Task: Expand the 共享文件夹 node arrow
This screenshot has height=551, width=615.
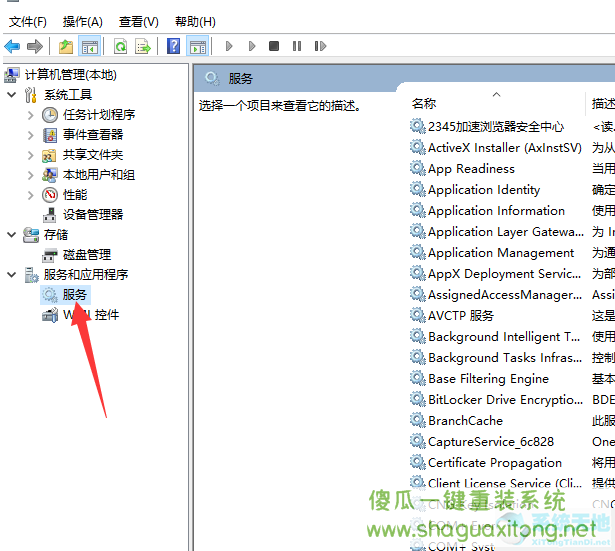Action: (x=31, y=155)
